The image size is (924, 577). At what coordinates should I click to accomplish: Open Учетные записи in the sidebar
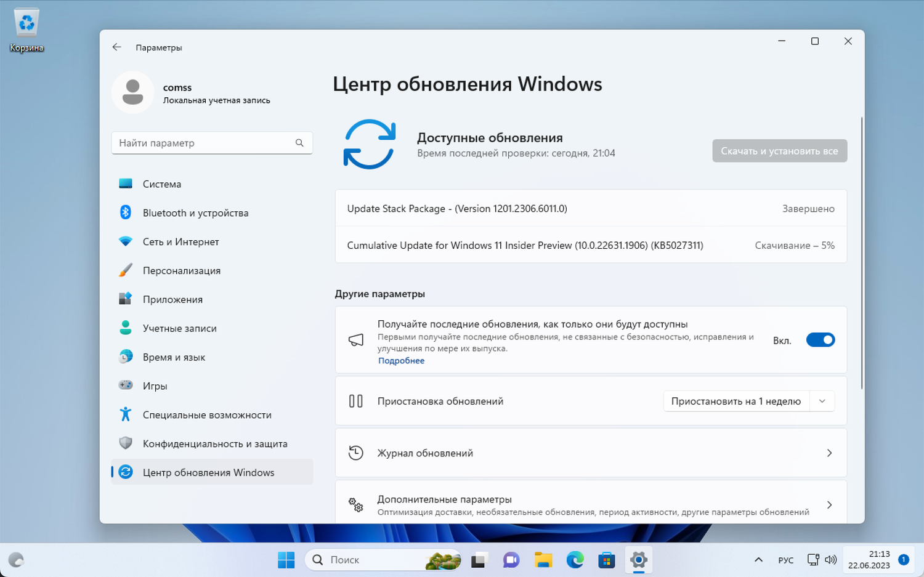(x=212, y=328)
